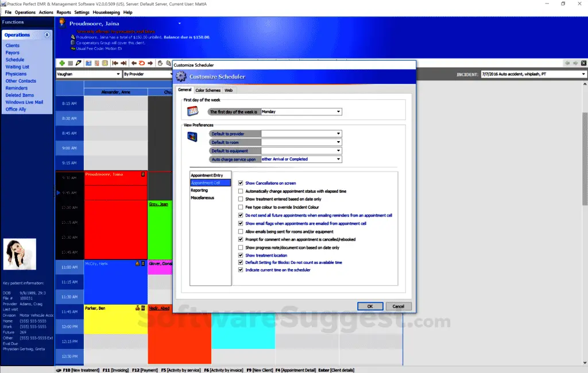588x373 pixels.
Task: Click the gray forward arrow near Incident bar
Action: pyautogui.click(x=575, y=63)
